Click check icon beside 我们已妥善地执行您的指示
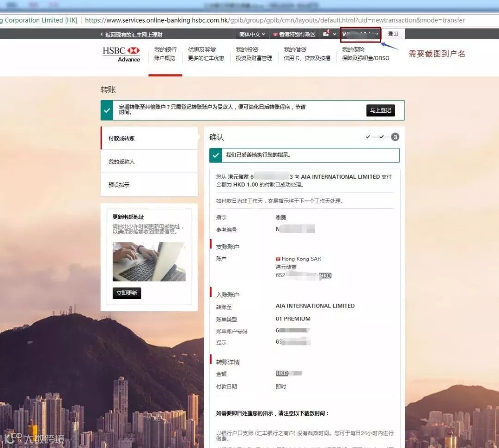 215,155
